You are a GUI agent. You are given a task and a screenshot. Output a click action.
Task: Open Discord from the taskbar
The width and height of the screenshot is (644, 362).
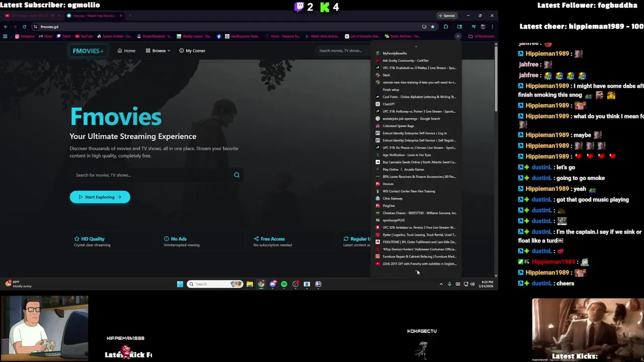click(x=273, y=284)
